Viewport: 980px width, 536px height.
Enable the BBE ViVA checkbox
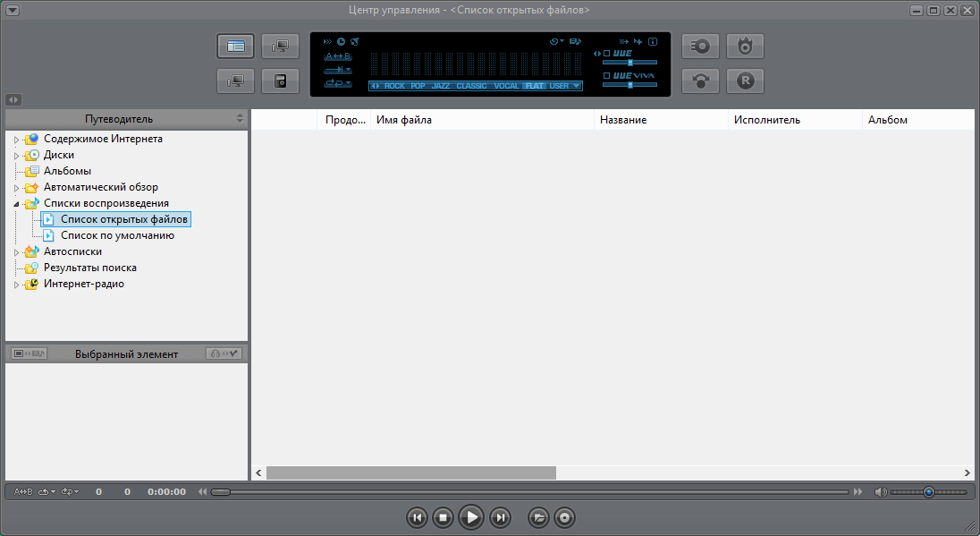coord(606,76)
